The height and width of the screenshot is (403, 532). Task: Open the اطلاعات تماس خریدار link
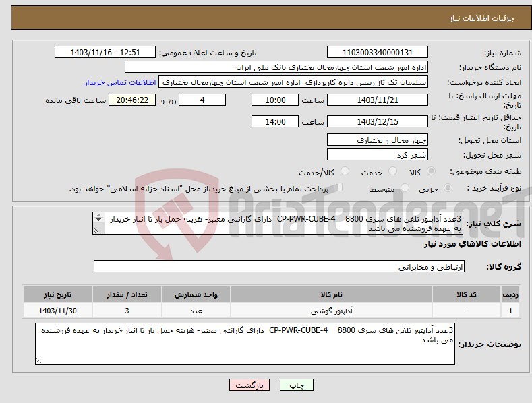[120, 82]
